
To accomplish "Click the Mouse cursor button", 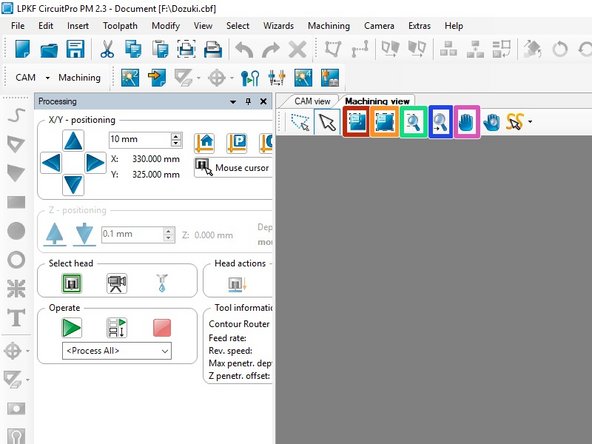I will click(233, 168).
